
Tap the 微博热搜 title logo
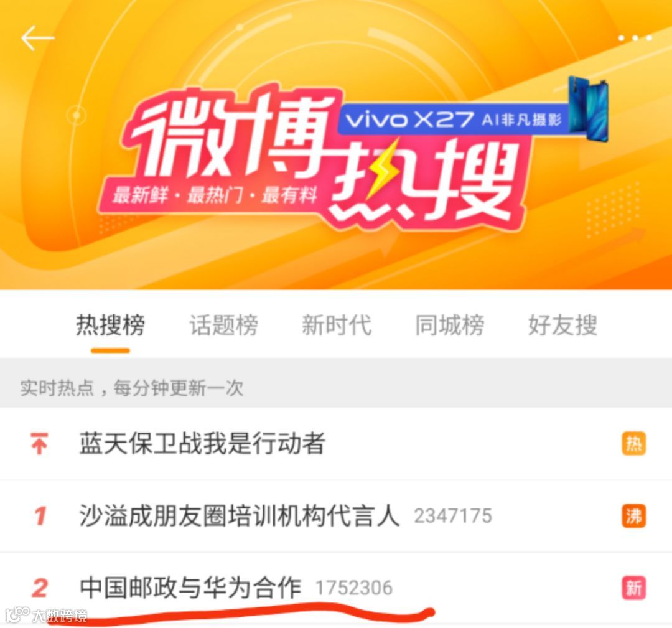(x=322, y=154)
